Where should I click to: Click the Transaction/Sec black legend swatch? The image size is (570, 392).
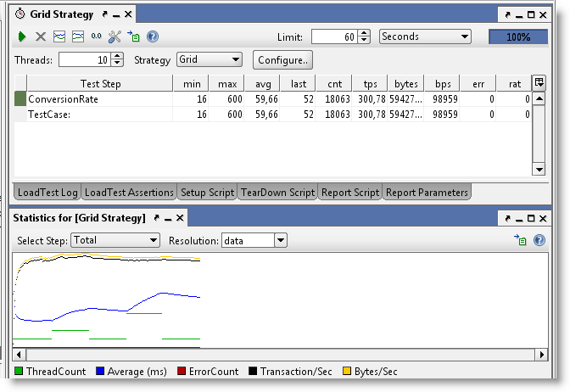[x=253, y=371]
